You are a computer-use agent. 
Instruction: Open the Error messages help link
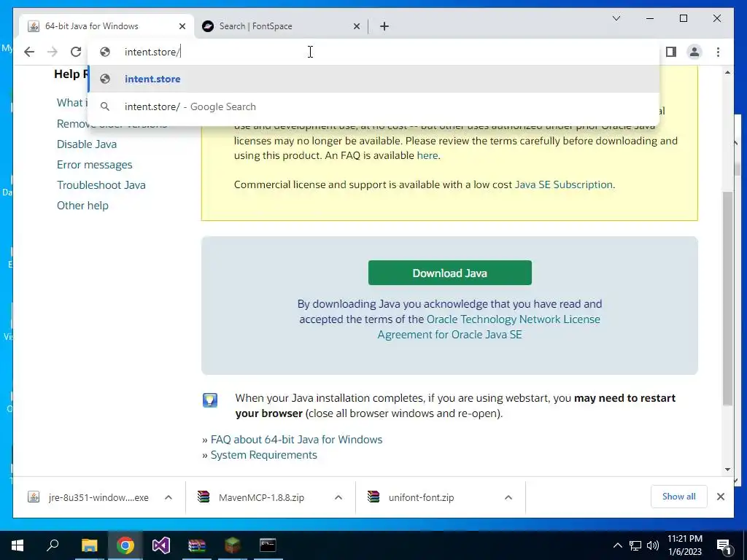(94, 165)
